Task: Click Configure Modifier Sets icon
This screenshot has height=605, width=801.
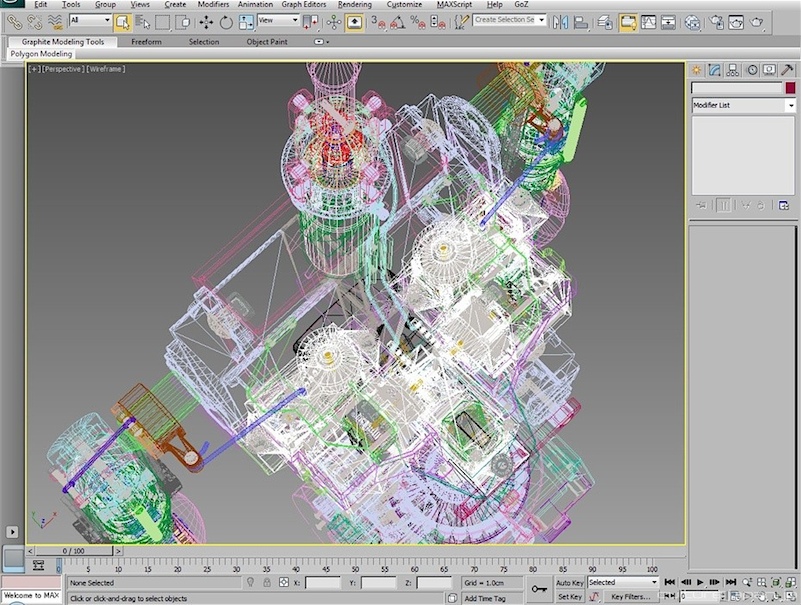Action: (x=785, y=205)
